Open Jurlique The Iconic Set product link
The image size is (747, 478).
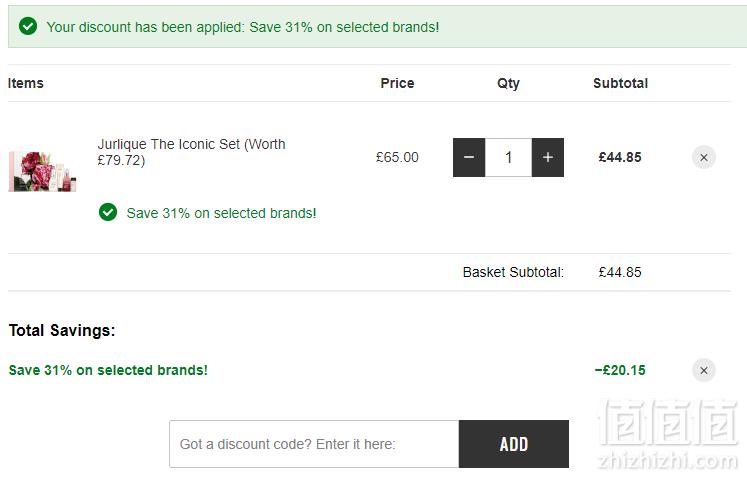coord(192,152)
